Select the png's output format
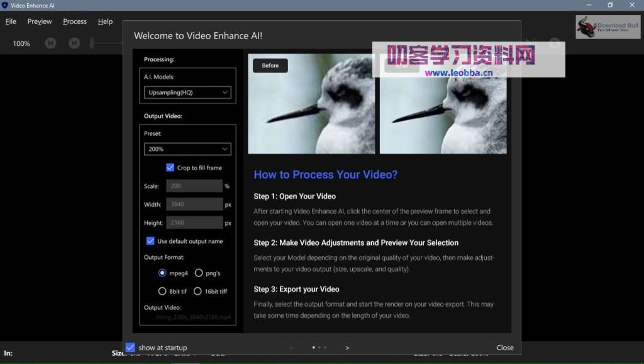644x364 pixels. pos(199,273)
